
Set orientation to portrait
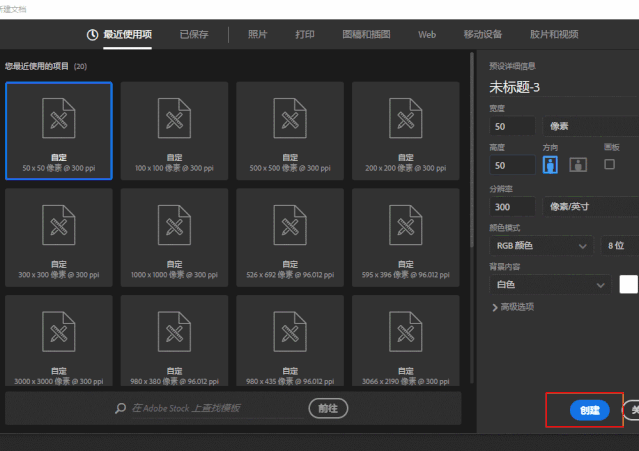coord(551,165)
